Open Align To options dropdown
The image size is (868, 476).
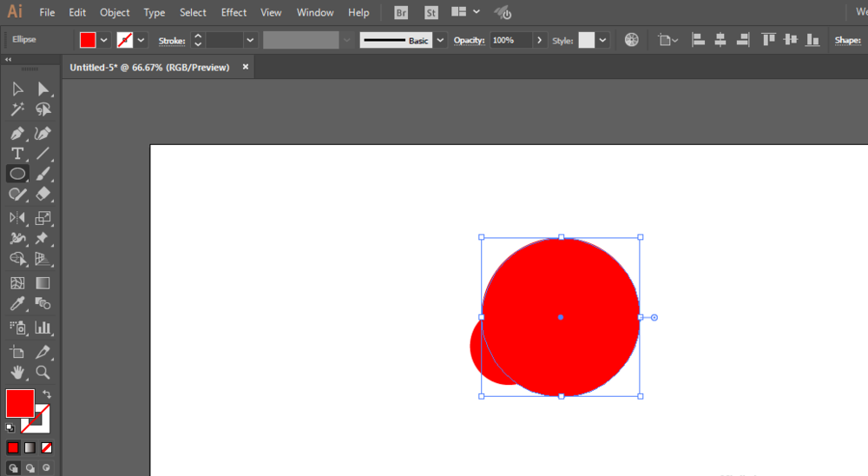click(x=667, y=40)
